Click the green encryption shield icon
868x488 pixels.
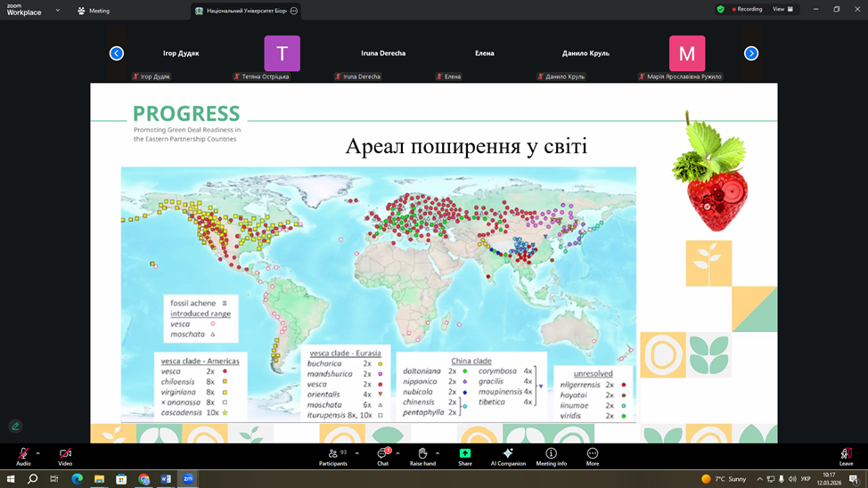point(721,9)
